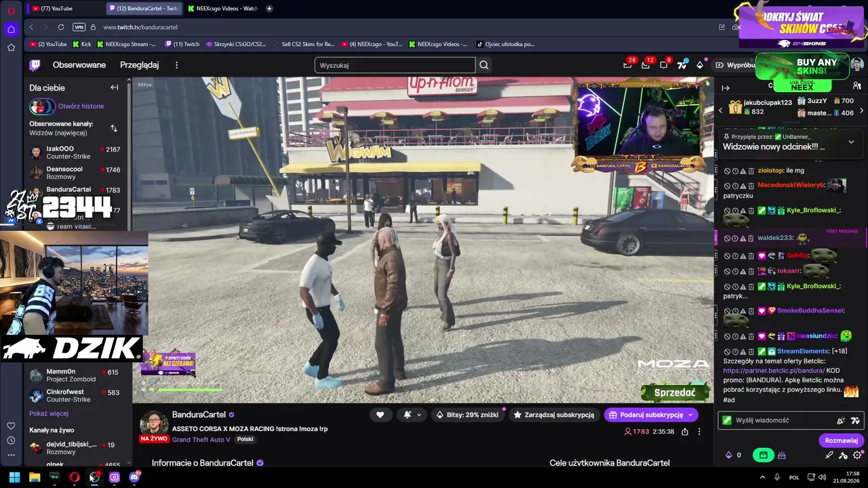Open the 7TV menu in top navigation
This screenshot has height=488, width=868.
[682, 65]
